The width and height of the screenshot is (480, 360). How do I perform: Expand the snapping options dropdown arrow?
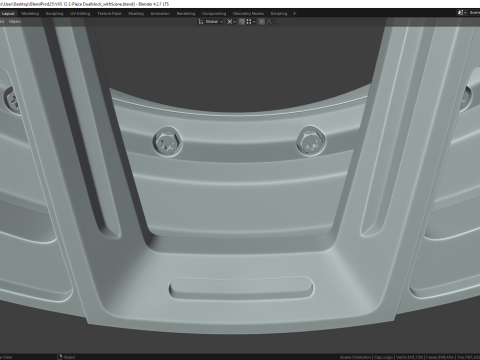click(254, 22)
